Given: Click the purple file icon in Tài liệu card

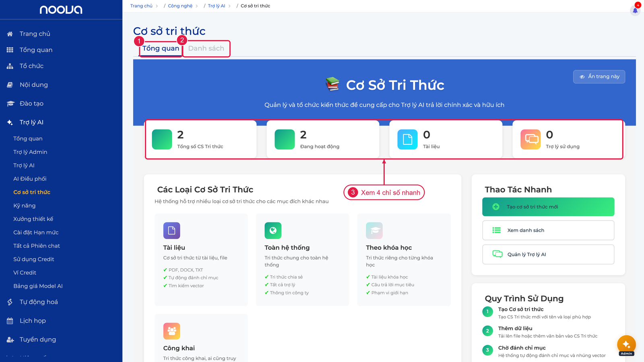Looking at the screenshot, I should (x=171, y=230).
